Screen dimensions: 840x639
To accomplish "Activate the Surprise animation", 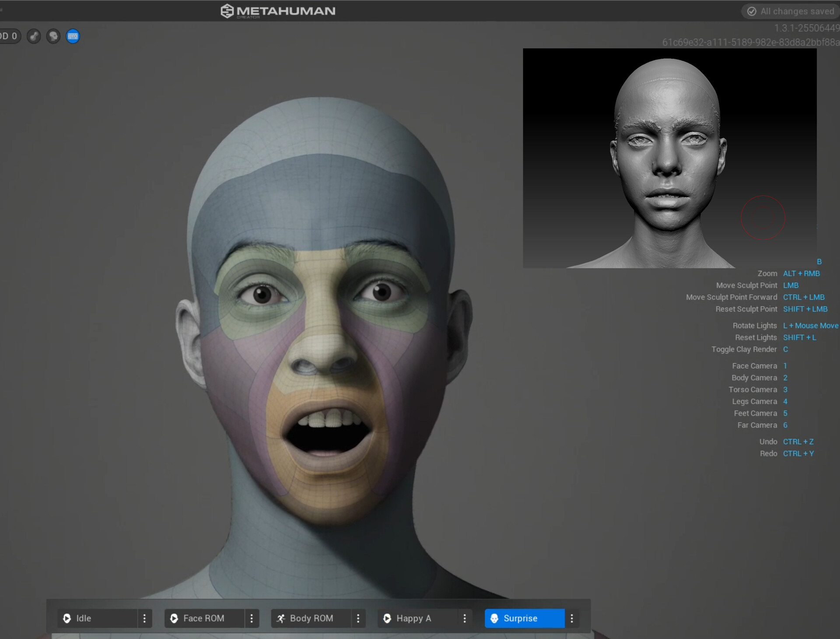I will (x=521, y=618).
